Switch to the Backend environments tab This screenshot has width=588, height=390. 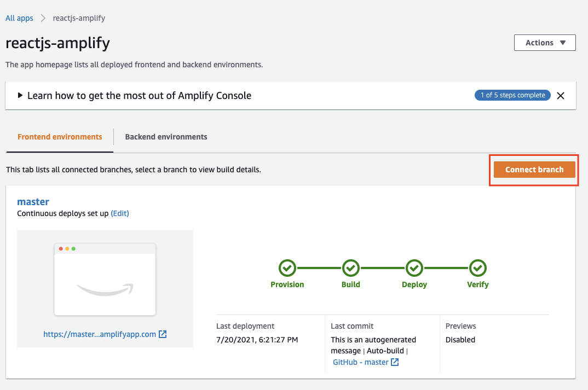(x=166, y=136)
